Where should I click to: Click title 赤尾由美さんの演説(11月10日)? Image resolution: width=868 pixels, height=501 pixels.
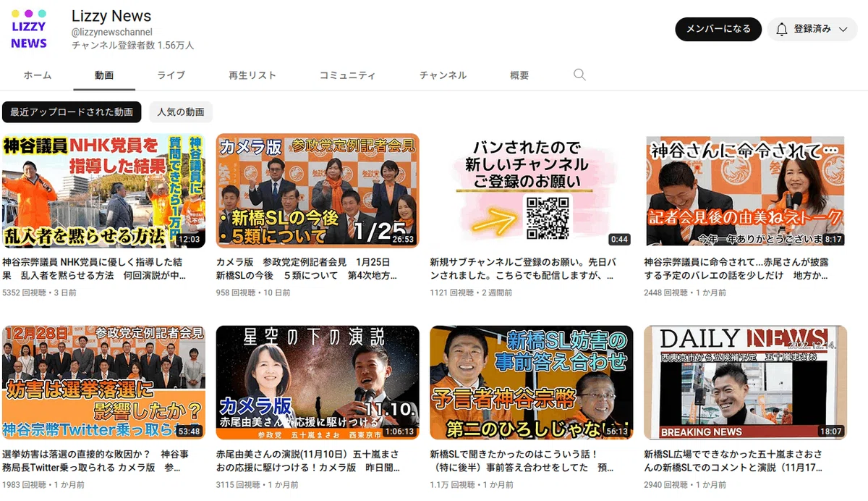(307, 461)
